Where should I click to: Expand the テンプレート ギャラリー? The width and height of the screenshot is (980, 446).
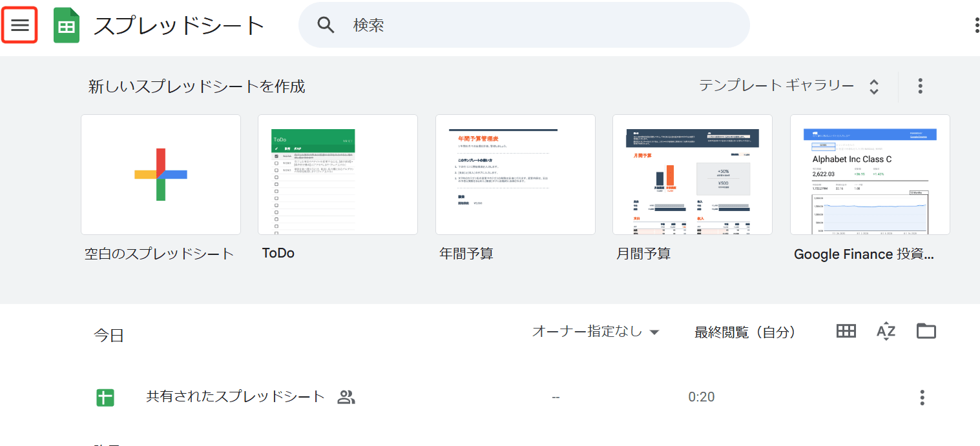point(789,86)
